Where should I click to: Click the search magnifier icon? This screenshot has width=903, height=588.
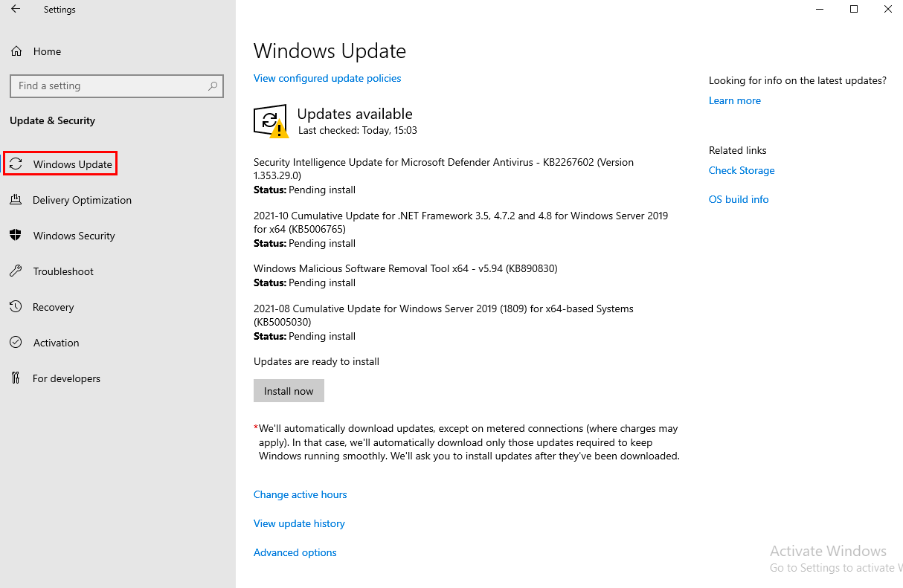coord(213,86)
